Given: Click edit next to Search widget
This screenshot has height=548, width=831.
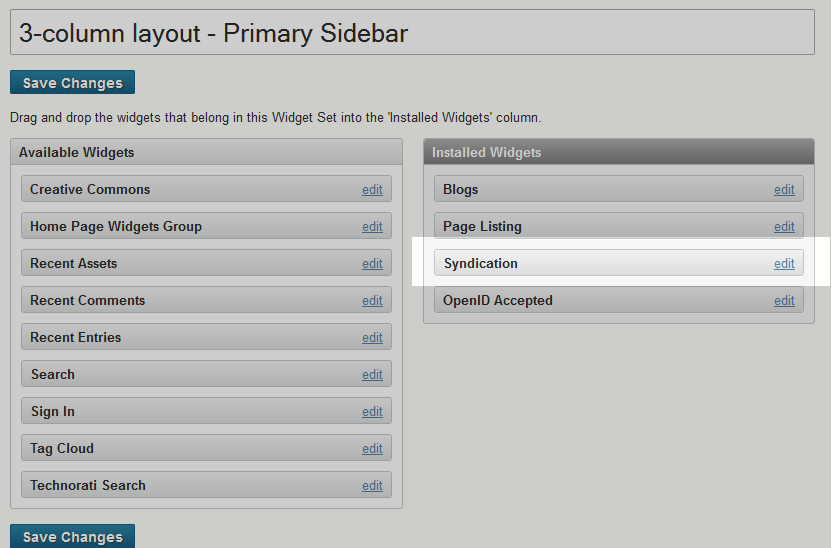Looking at the screenshot, I should tap(372, 375).
